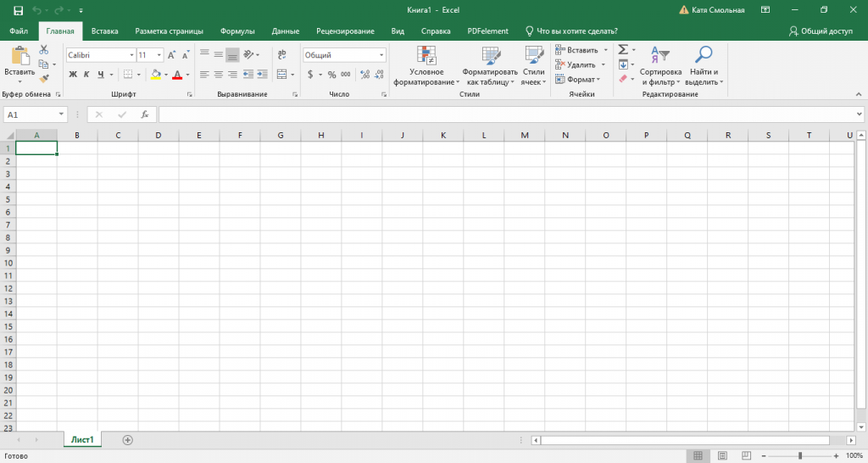Click decrease decimal icon
The width and height of the screenshot is (868, 463).
379,75
